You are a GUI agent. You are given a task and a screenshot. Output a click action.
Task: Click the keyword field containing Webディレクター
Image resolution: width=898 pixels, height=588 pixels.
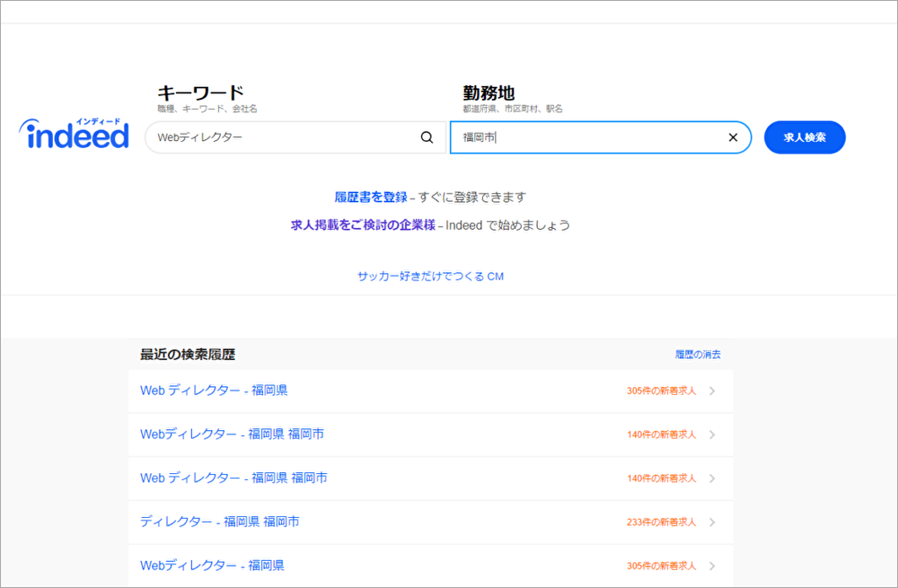(x=295, y=137)
